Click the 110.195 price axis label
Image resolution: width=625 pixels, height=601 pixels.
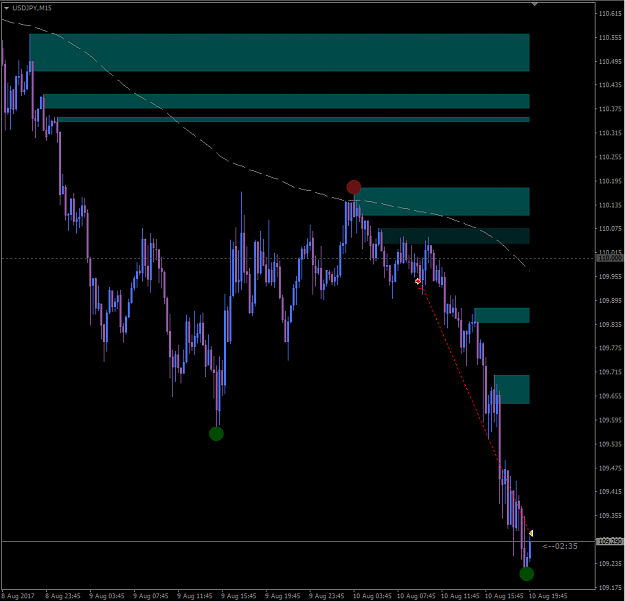click(610, 181)
